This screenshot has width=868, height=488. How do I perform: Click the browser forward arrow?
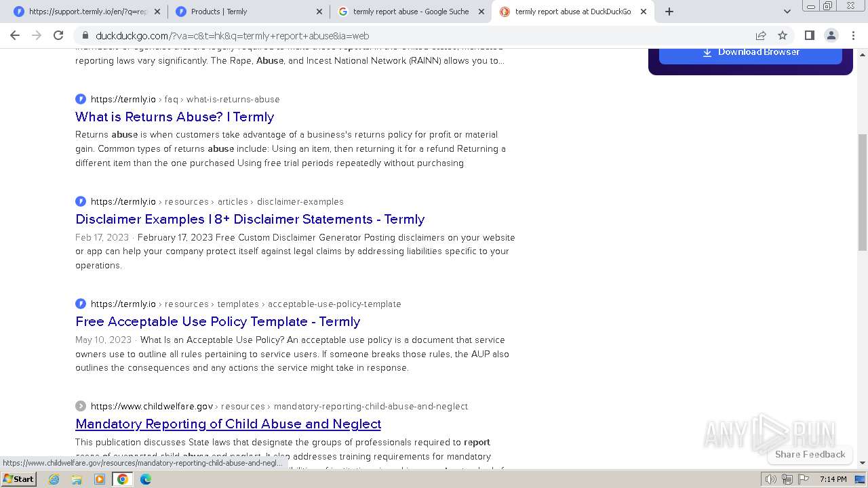pyautogui.click(x=37, y=35)
